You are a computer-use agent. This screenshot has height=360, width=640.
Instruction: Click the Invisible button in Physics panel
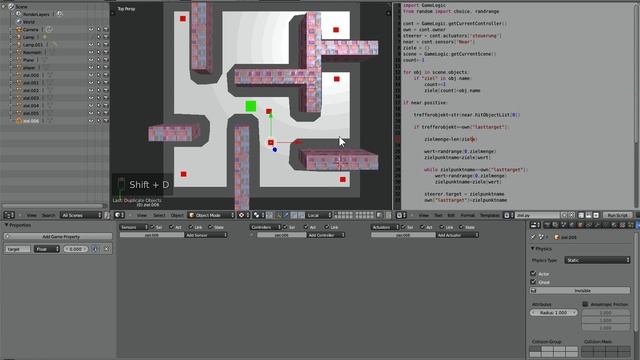click(x=580, y=291)
